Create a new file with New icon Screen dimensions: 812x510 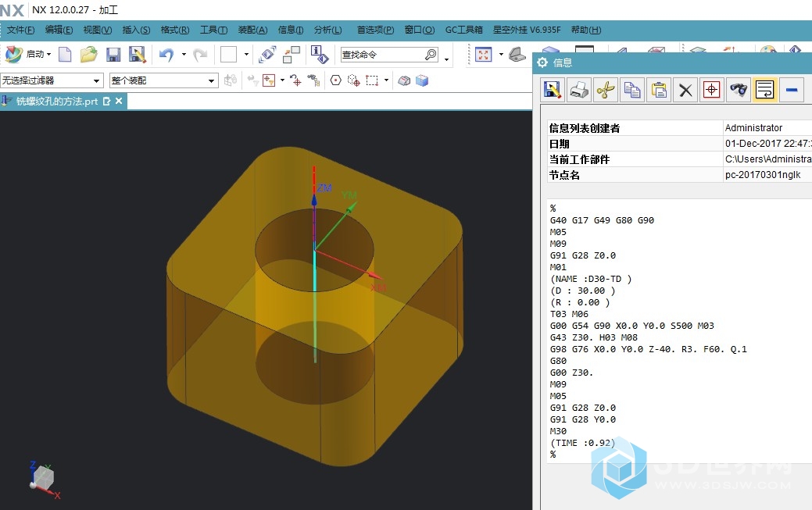point(65,54)
